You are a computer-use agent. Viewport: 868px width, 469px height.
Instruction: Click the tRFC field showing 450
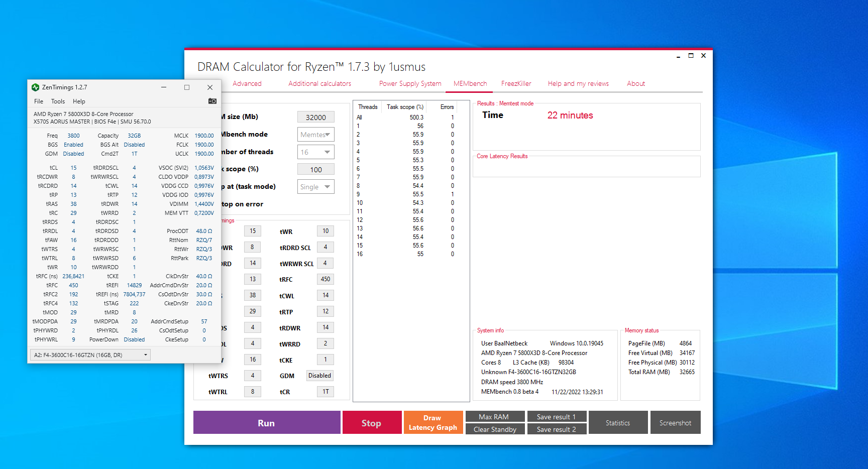click(325, 279)
